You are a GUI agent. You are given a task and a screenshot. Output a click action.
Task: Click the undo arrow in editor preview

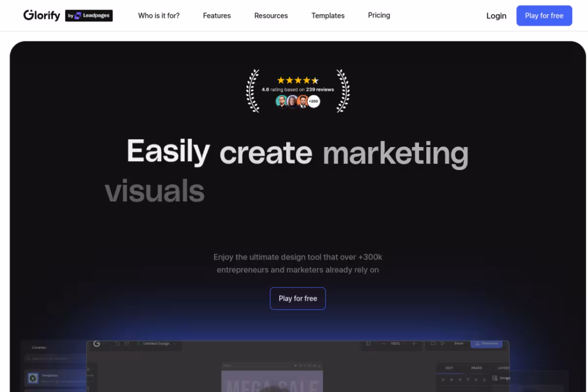click(x=118, y=344)
